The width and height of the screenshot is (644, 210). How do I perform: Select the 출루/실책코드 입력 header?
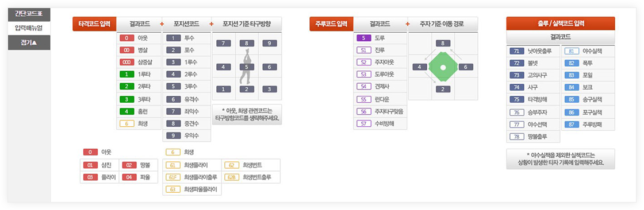(560, 24)
